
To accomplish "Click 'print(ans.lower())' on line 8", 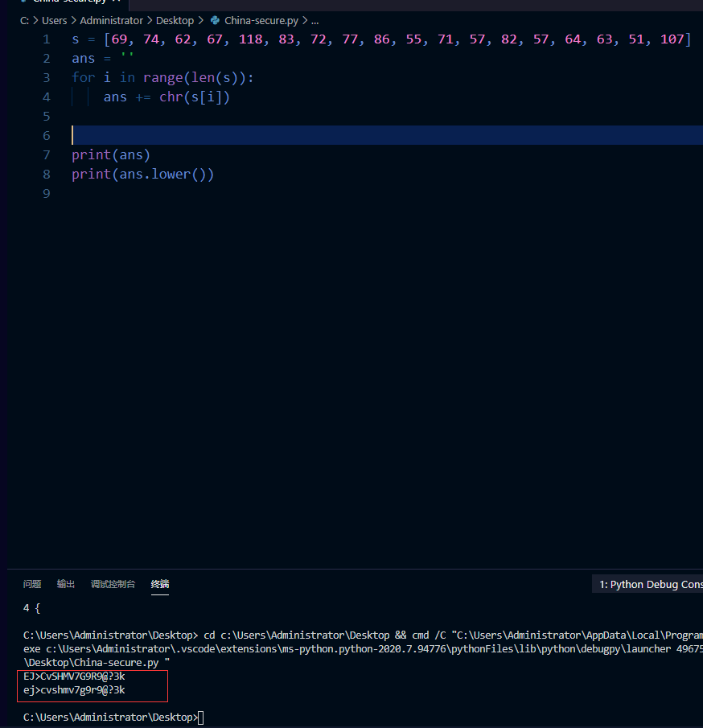I will tap(142, 174).
